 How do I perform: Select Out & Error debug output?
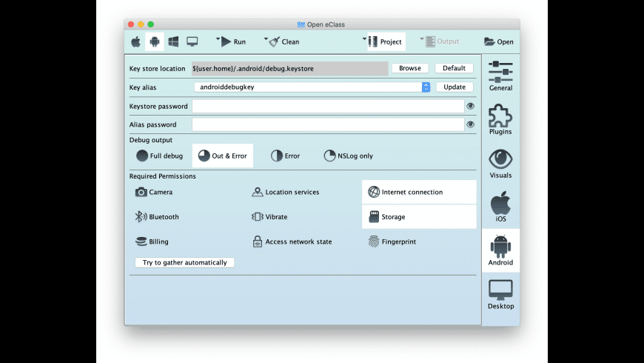(223, 156)
